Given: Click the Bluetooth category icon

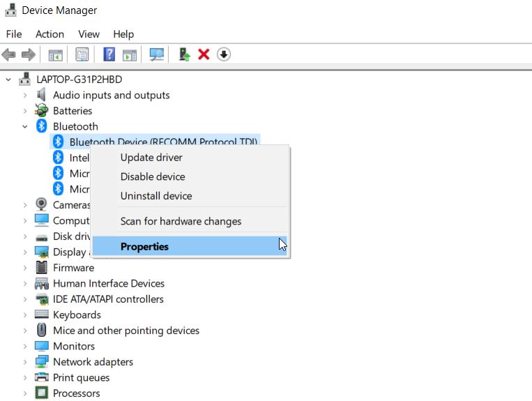Looking at the screenshot, I should pyautogui.click(x=41, y=126).
